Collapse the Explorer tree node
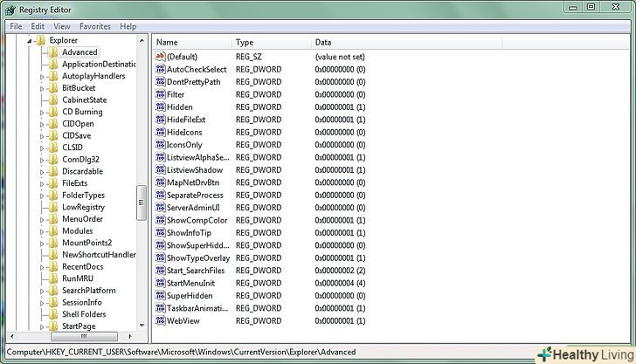Viewport: 636px width, 364px height. [x=29, y=40]
